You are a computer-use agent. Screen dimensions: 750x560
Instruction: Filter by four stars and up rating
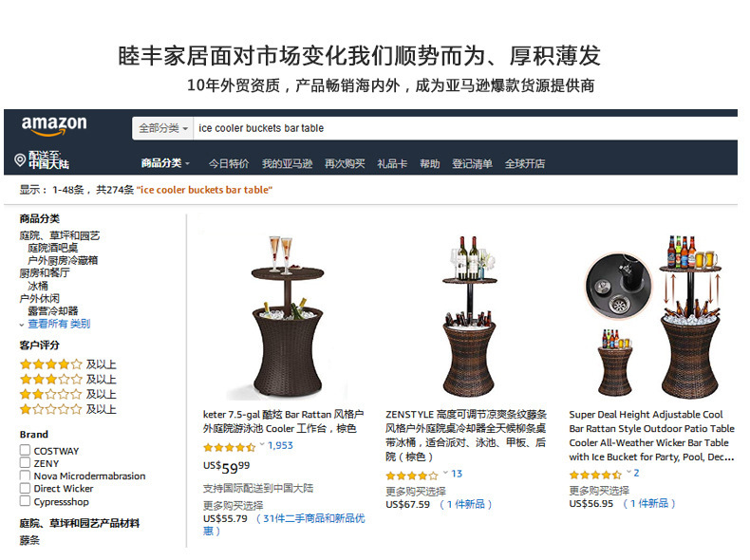68,364
